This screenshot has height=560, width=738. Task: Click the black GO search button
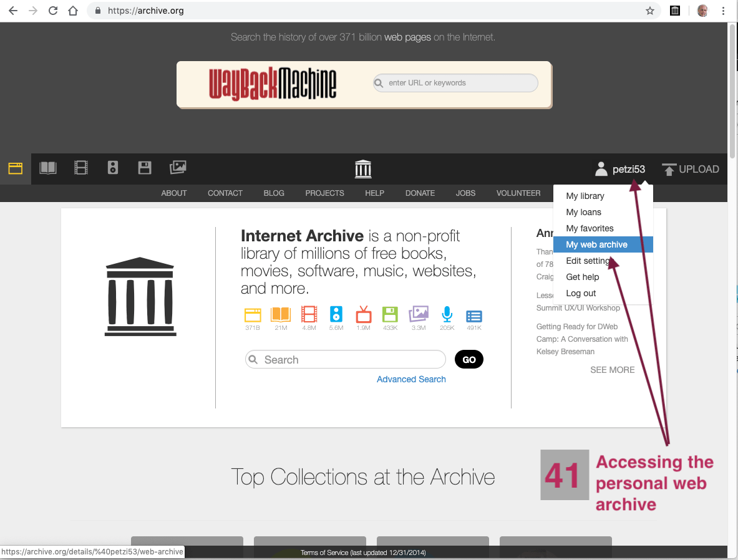click(469, 360)
